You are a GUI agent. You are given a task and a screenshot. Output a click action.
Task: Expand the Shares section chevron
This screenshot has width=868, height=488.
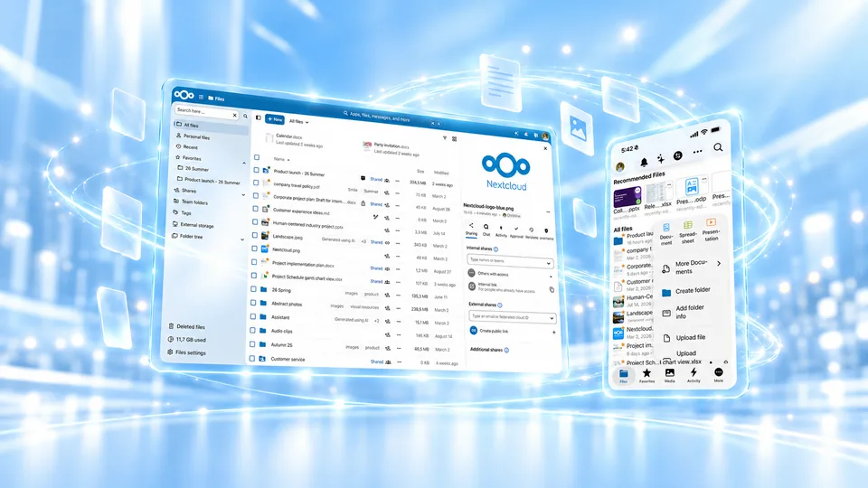tap(243, 195)
